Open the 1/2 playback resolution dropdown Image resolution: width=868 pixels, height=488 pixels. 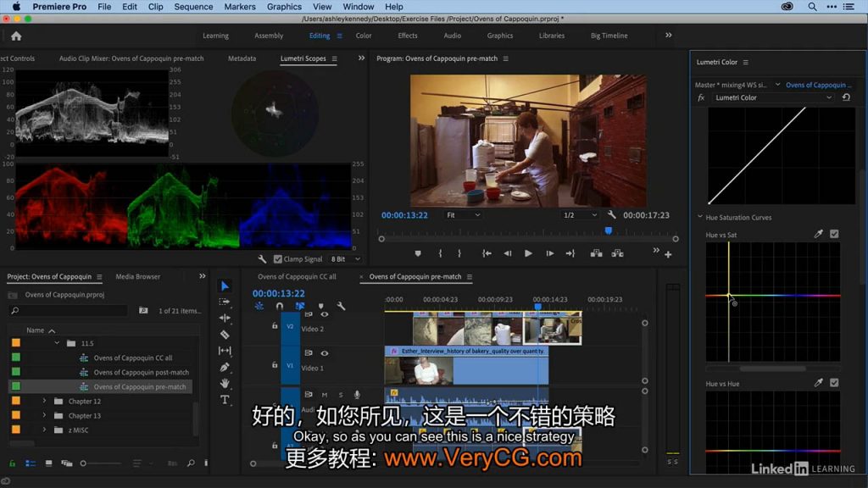click(x=580, y=214)
